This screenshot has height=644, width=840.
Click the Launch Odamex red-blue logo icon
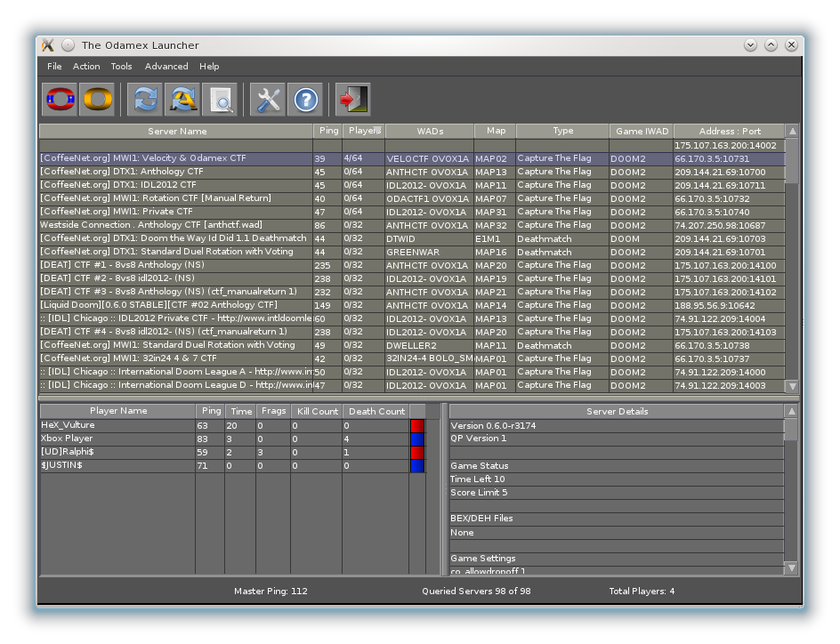(x=60, y=100)
